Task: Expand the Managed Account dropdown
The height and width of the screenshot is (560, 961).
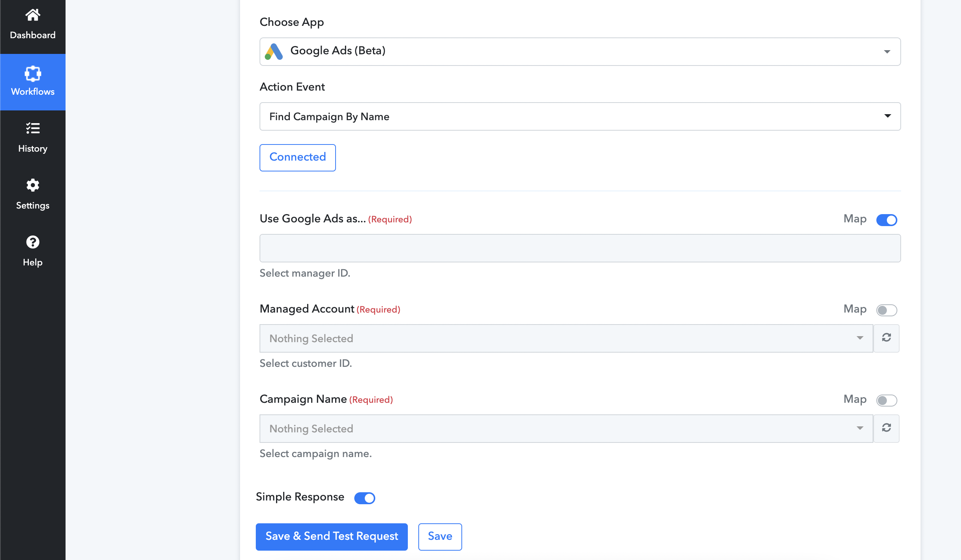Action: (x=566, y=338)
